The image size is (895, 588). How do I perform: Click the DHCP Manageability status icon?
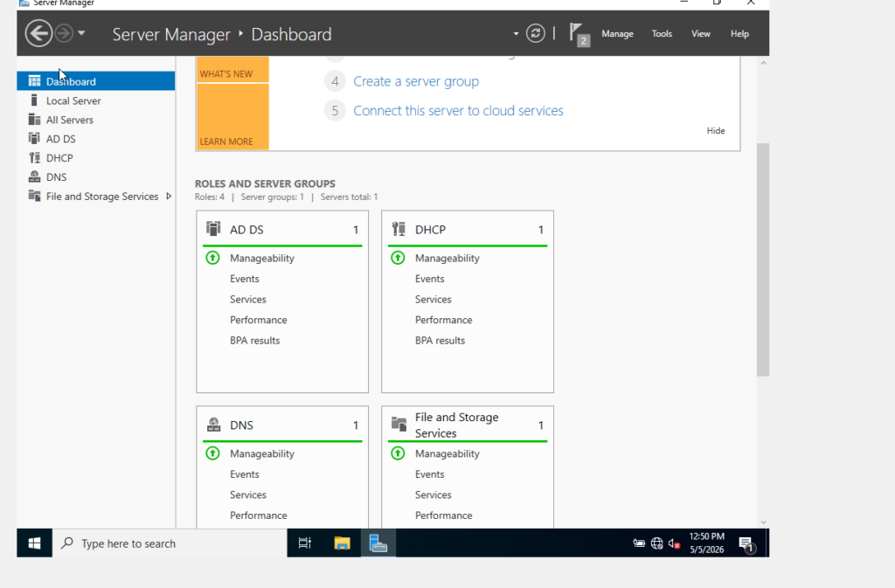(x=398, y=258)
